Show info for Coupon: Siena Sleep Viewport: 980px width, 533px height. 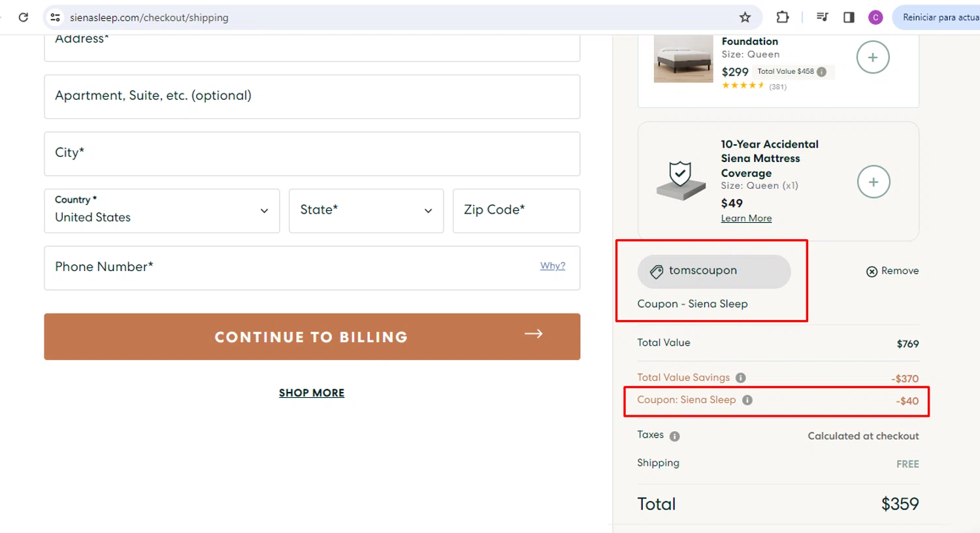pyautogui.click(x=747, y=400)
